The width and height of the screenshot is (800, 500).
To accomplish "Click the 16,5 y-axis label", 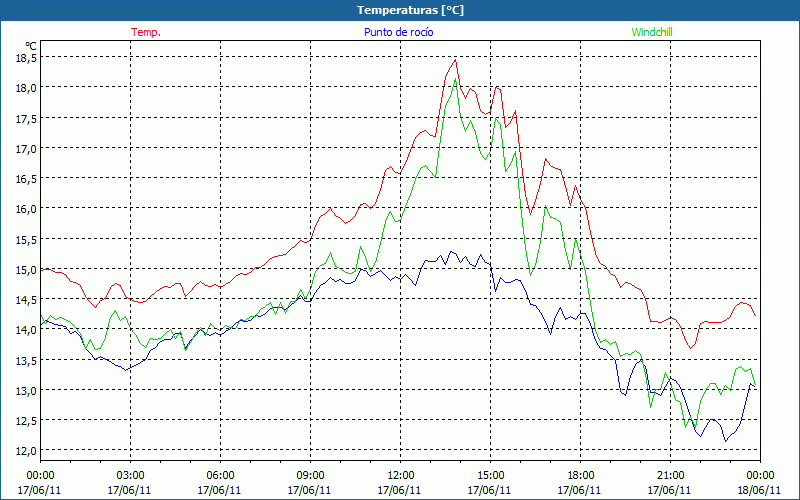I will 26,179.
